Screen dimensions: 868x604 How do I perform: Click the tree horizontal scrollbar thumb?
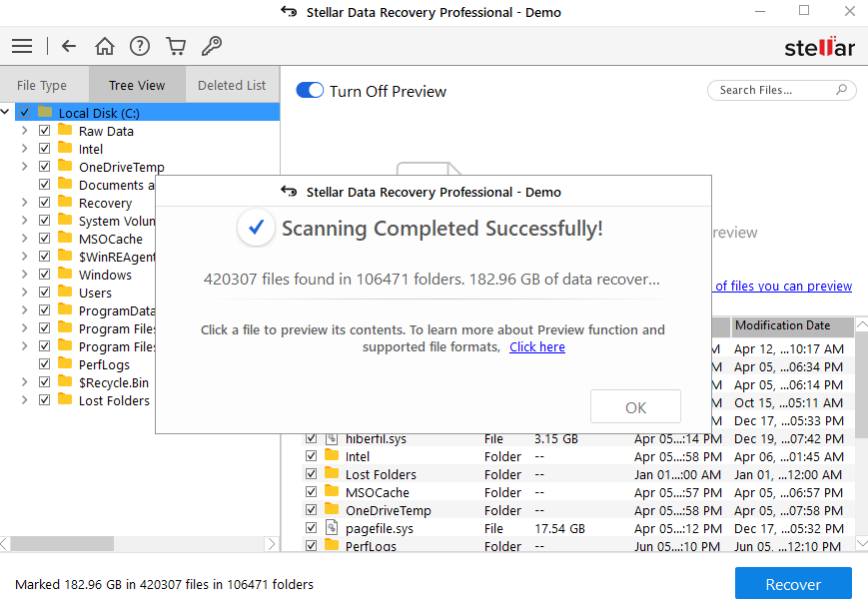(x=62, y=544)
